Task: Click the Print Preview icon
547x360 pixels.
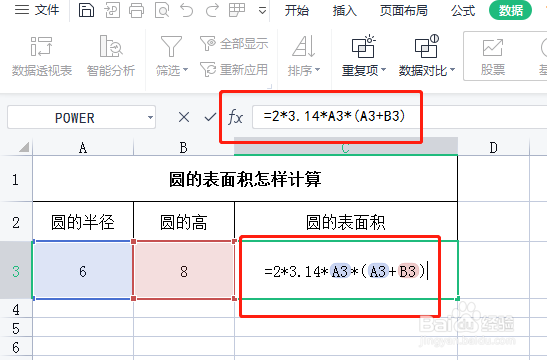Action: (162, 10)
